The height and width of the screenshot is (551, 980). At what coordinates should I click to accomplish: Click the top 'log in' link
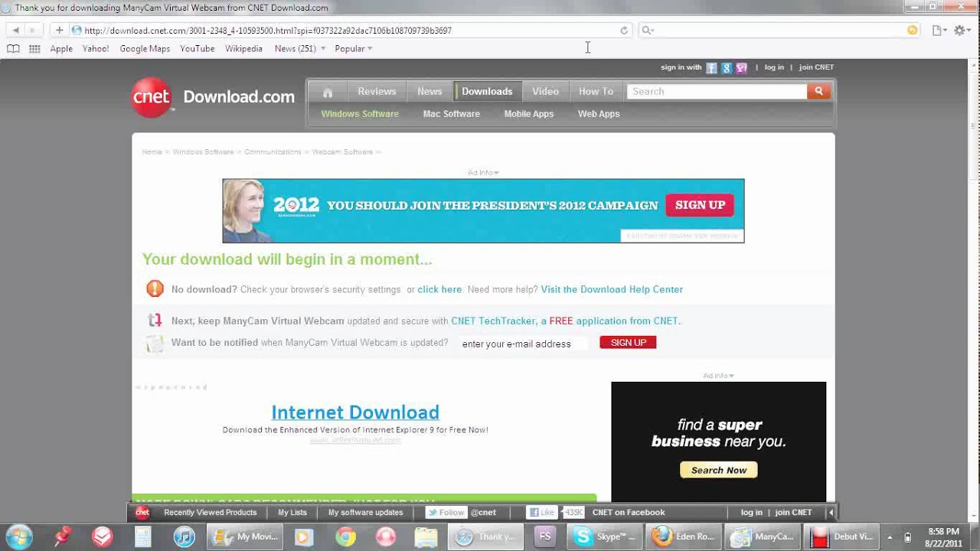774,67
